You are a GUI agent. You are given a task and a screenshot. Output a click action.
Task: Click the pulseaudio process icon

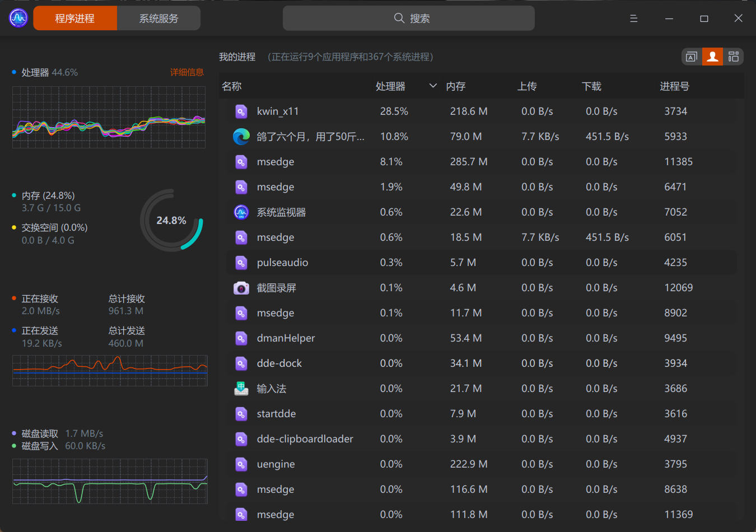coord(241,263)
